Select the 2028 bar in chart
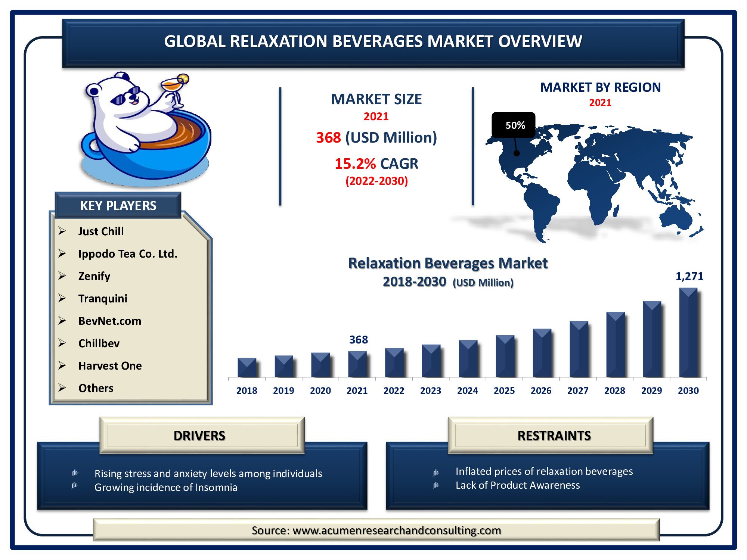The width and height of the screenshot is (747, 560). [616, 344]
